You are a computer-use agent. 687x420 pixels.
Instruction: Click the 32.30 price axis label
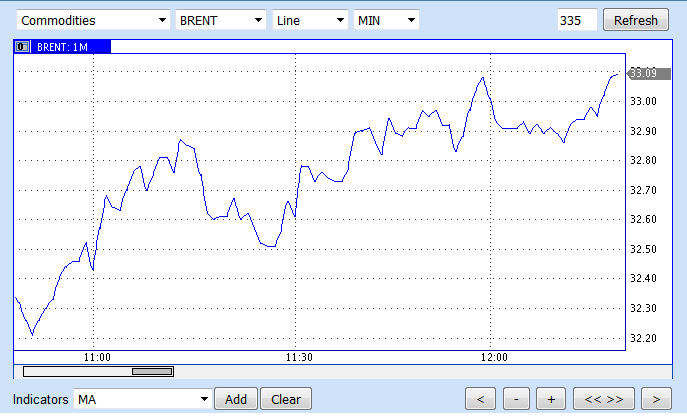(x=643, y=308)
